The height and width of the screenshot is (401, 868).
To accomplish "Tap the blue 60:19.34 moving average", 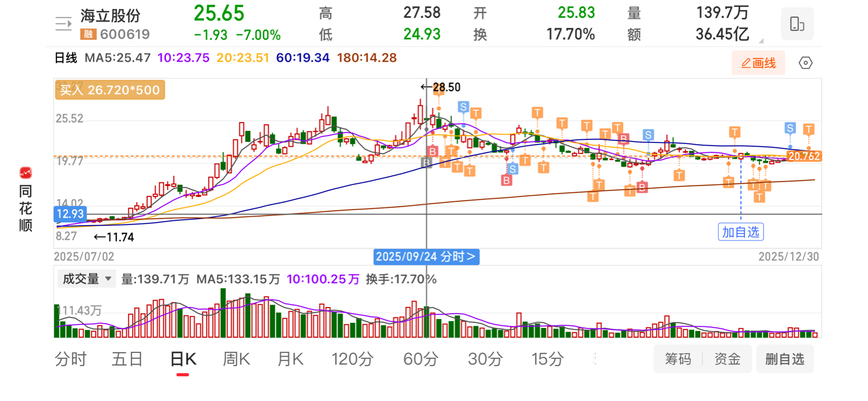I will [x=303, y=58].
